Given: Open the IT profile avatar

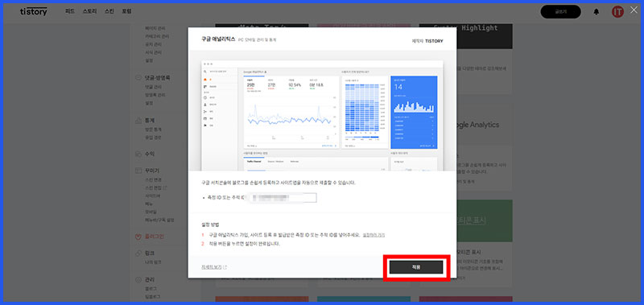Looking at the screenshot, I should (617, 12).
